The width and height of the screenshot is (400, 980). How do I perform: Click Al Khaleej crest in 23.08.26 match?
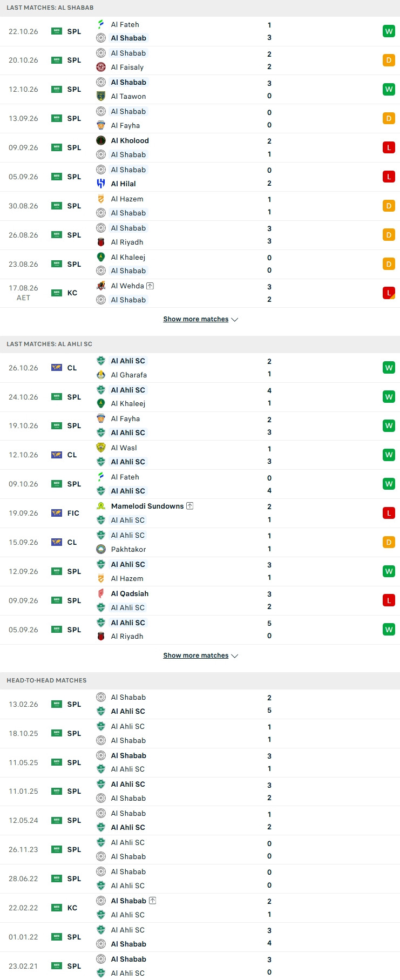[x=101, y=257]
